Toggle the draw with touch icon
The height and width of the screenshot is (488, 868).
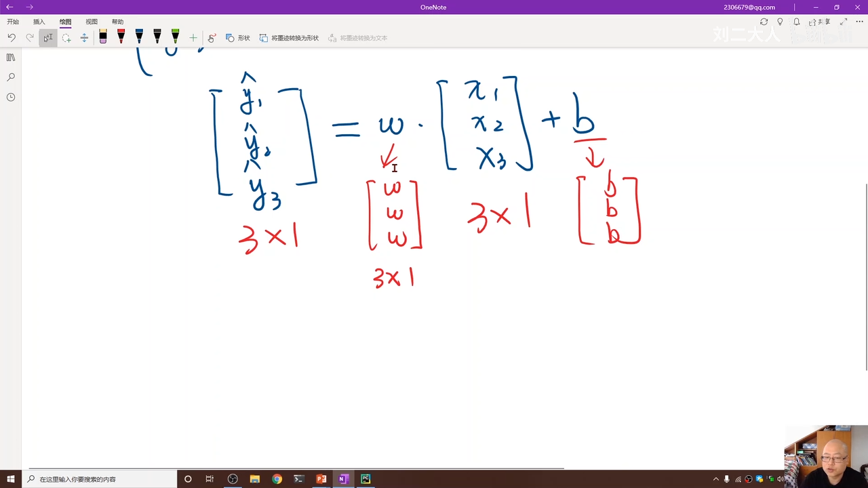point(212,38)
